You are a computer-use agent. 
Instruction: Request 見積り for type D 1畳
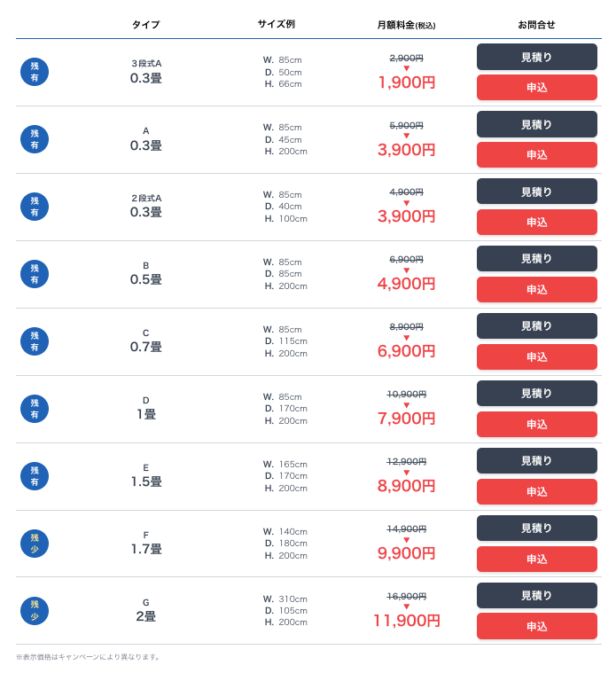536,394
